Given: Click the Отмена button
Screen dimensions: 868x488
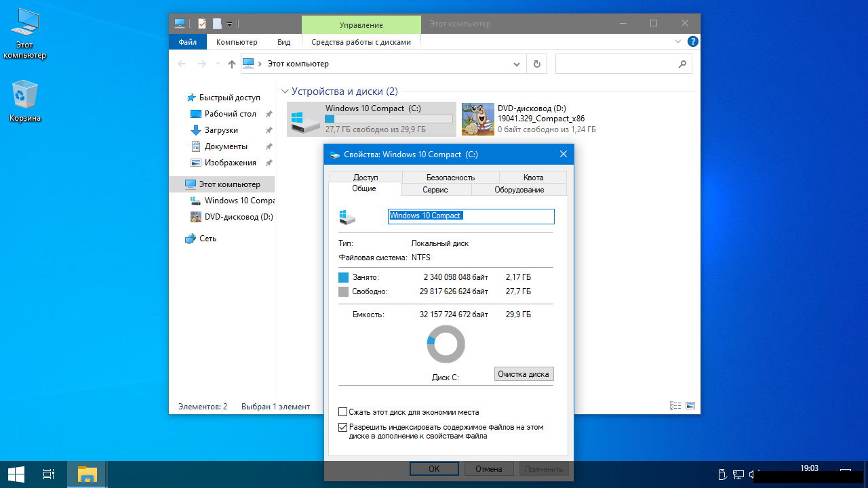Looking at the screenshot, I should (x=489, y=469).
